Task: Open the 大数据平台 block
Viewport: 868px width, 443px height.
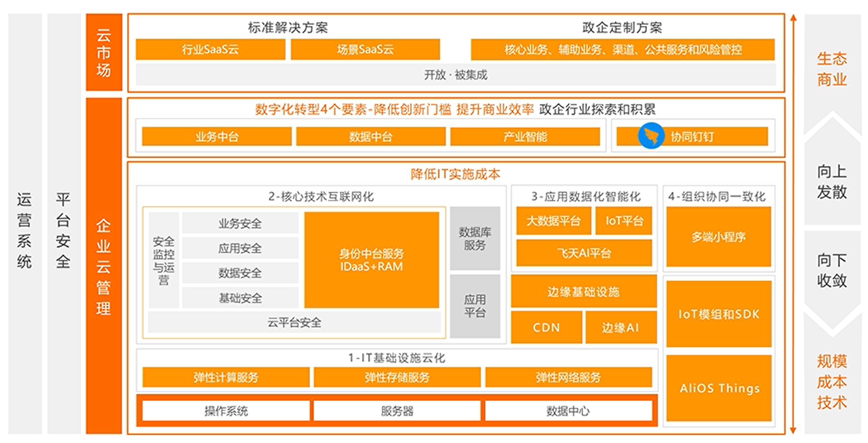Action: [553, 221]
